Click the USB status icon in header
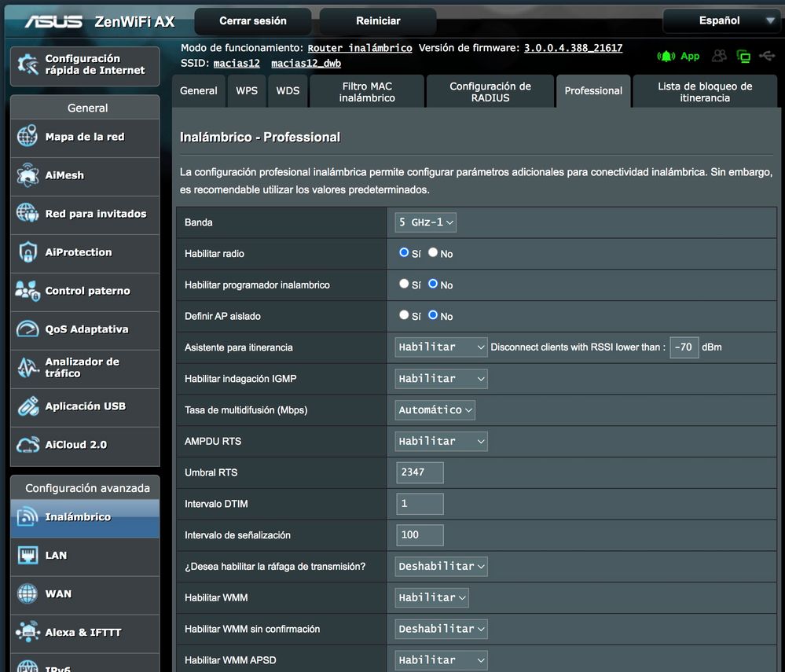Screen dimensions: 785x672 768,56
